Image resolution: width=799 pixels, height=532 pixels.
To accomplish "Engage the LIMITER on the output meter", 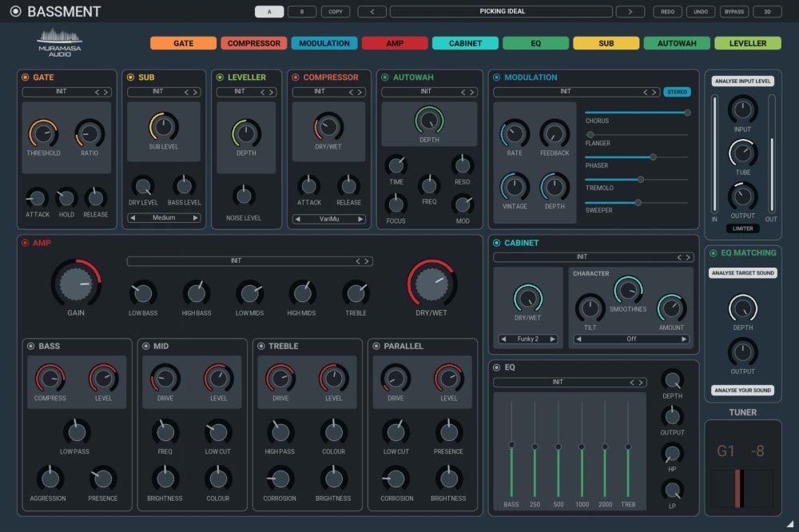I will click(x=743, y=228).
